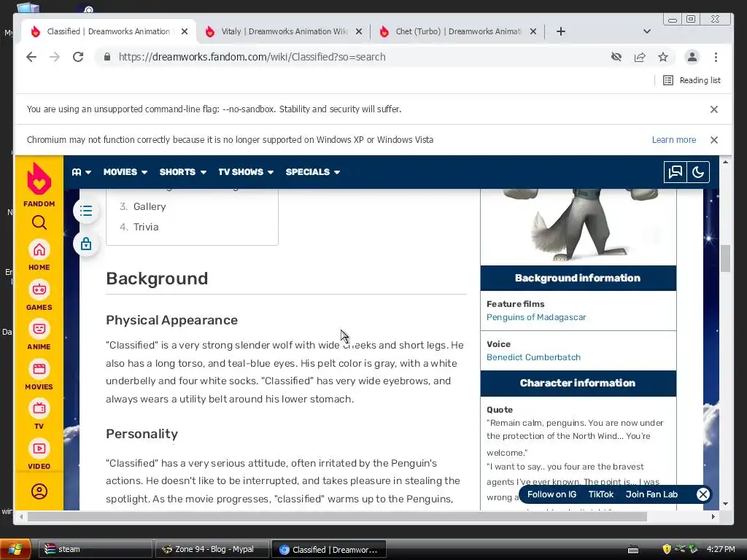Open user profile icon in sidebar

coord(39,491)
